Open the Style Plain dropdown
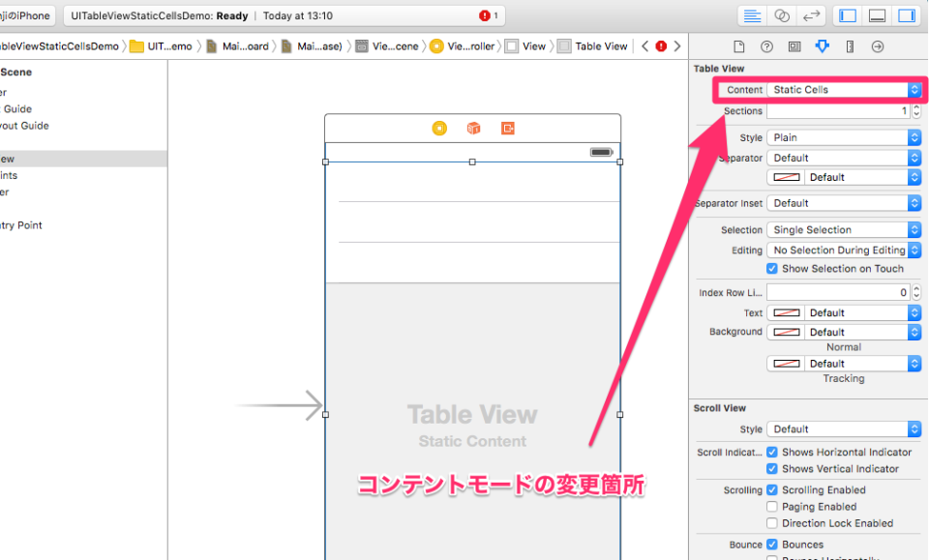 point(844,137)
